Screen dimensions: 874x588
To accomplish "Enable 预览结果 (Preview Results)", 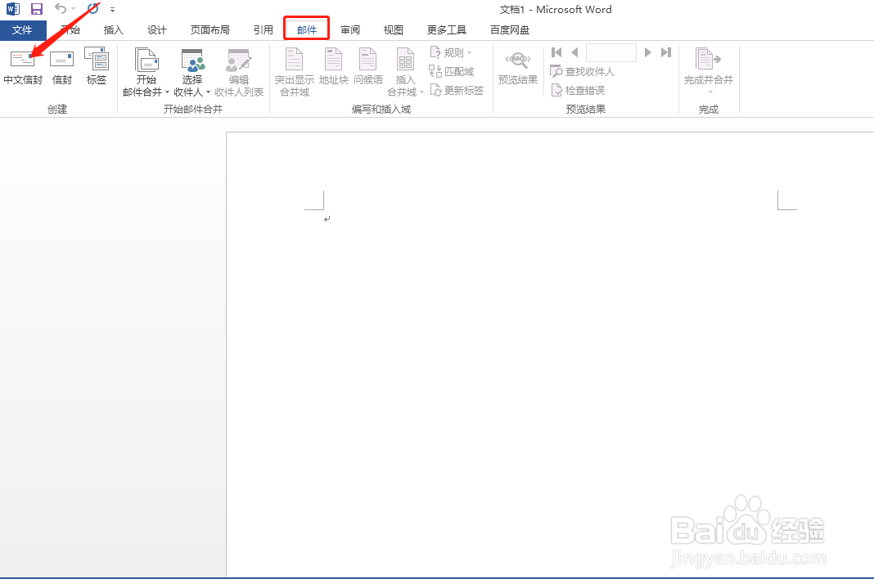I will click(517, 70).
